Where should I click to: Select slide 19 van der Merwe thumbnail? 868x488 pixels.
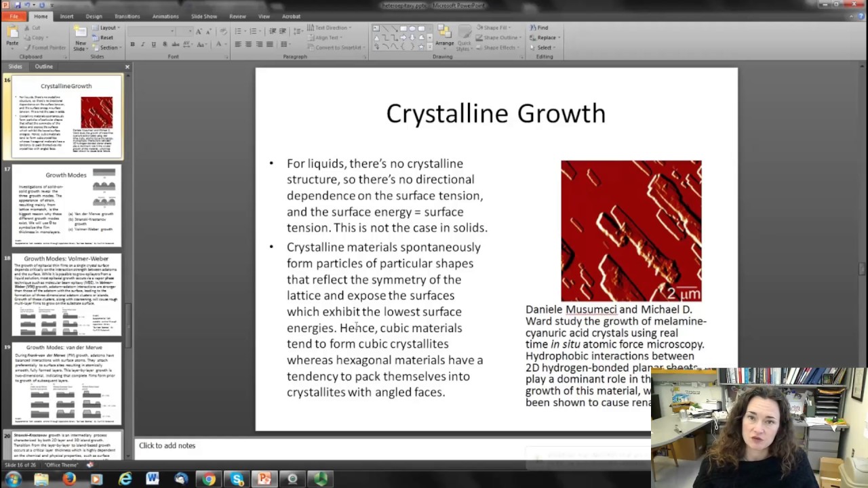[66, 384]
